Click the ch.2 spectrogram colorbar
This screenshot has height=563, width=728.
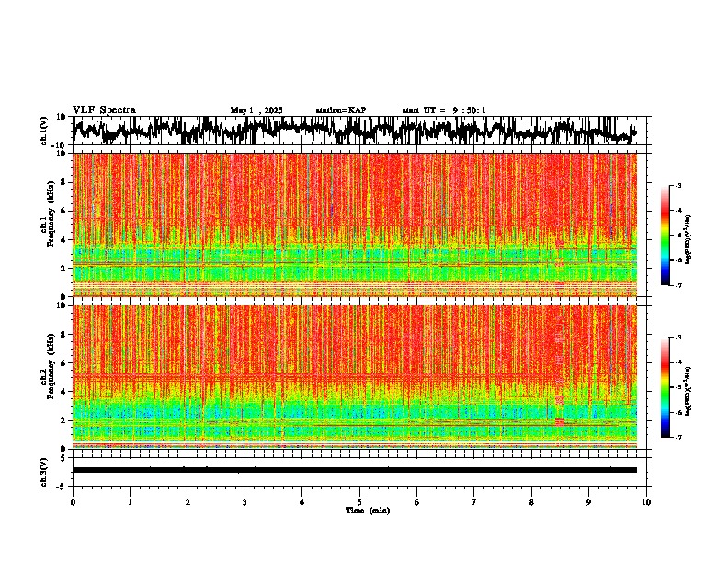(x=665, y=387)
